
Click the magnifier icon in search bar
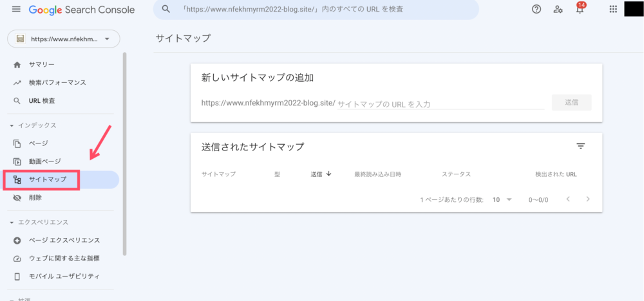click(x=166, y=9)
